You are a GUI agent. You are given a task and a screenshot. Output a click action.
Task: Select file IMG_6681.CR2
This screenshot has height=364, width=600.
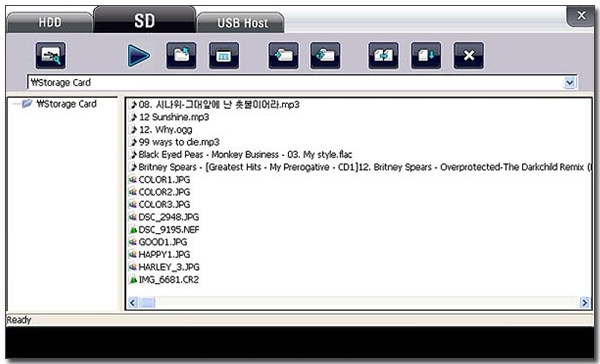click(168, 280)
